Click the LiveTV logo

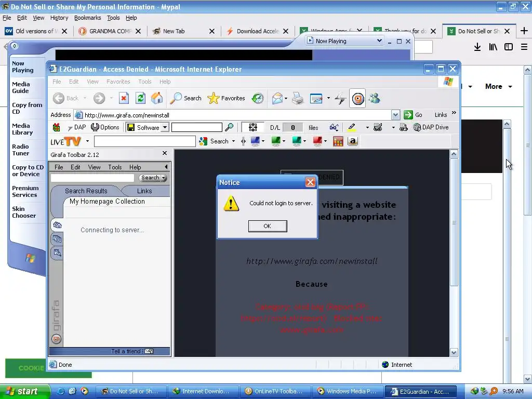66,141
